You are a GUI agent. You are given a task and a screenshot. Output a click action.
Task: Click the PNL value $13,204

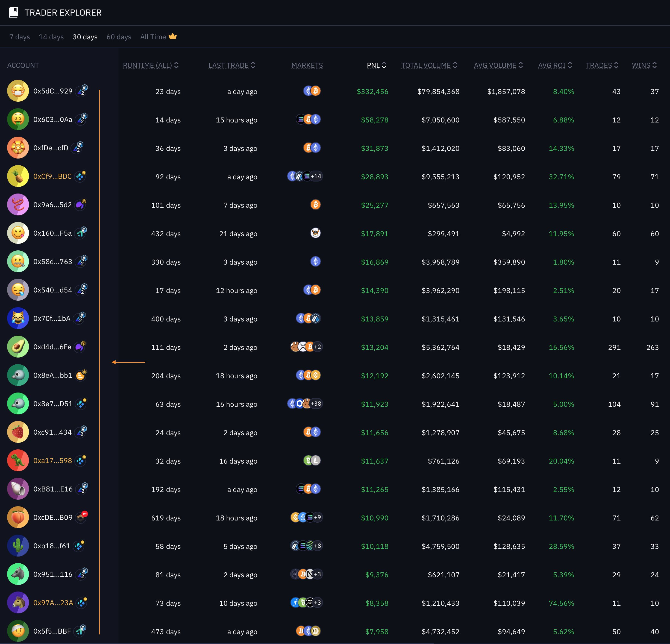375,347
